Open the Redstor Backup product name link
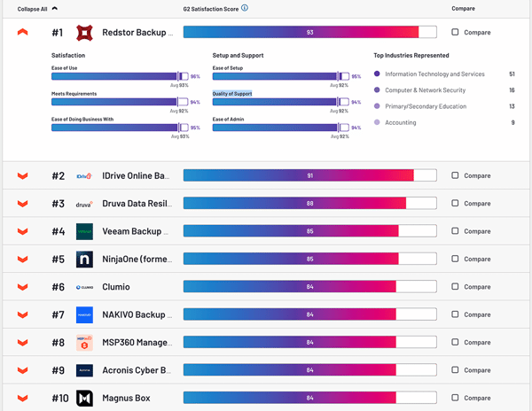Image resolution: width=532 pixels, height=411 pixels. click(137, 33)
